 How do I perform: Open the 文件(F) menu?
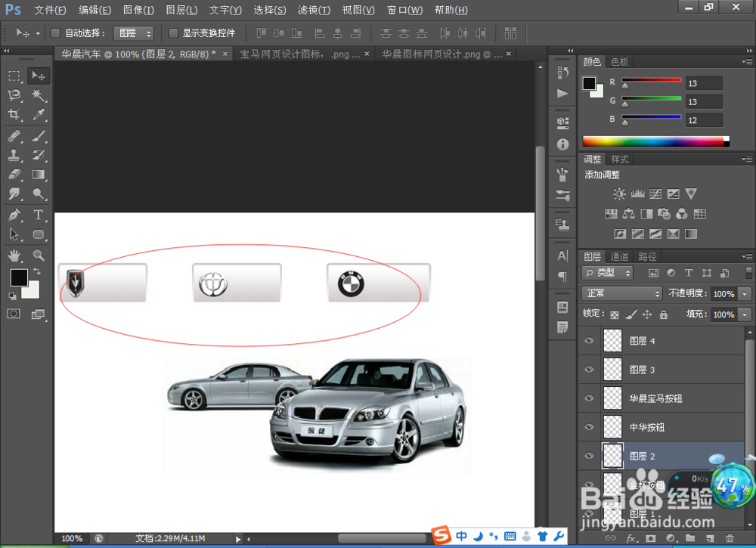(x=50, y=10)
